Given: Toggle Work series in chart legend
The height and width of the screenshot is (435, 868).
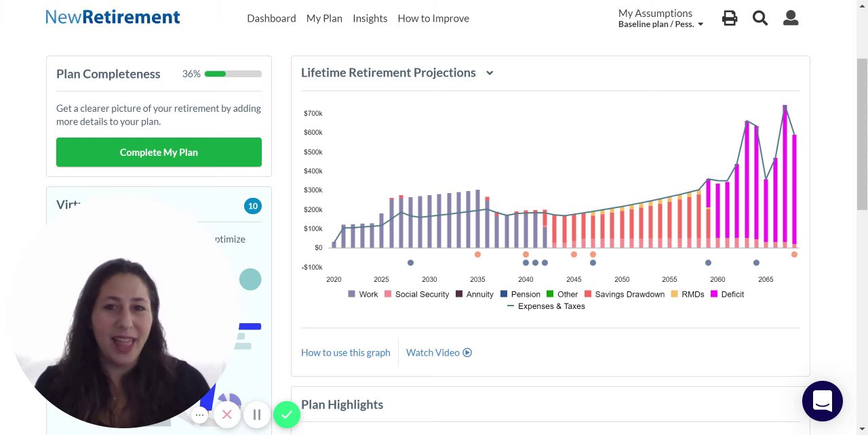Looking at the screenshot, I should coord(363,294).
